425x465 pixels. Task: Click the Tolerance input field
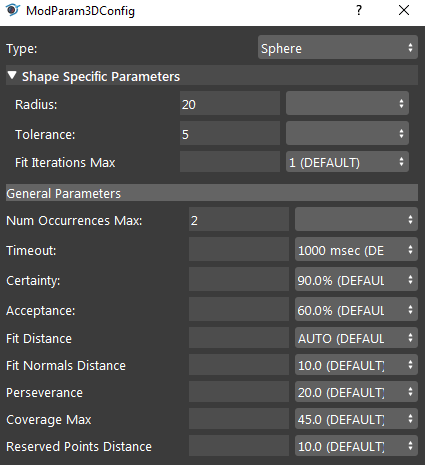coord(230,133)
